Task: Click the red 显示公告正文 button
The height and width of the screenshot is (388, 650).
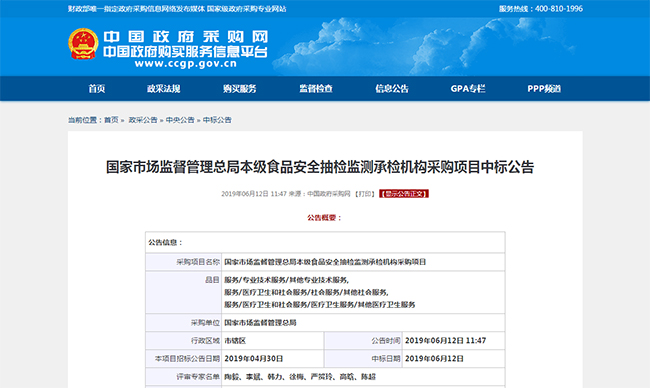Action: [404, 194]
